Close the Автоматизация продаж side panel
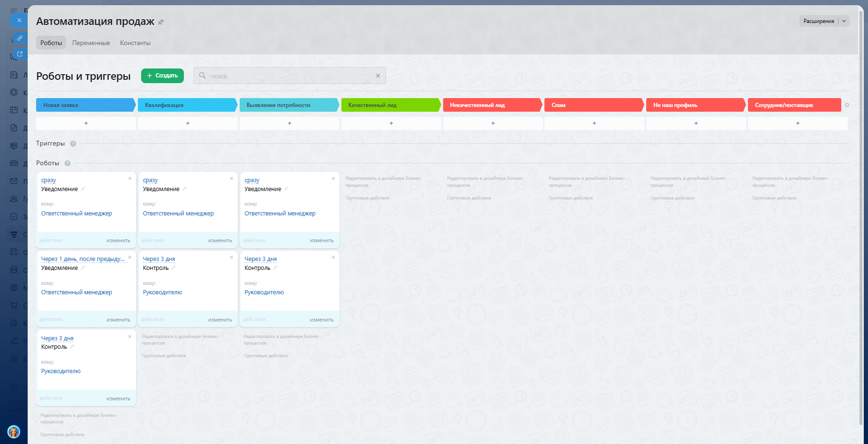Screen dimensions: 868x444 click(x=19, y=20)
